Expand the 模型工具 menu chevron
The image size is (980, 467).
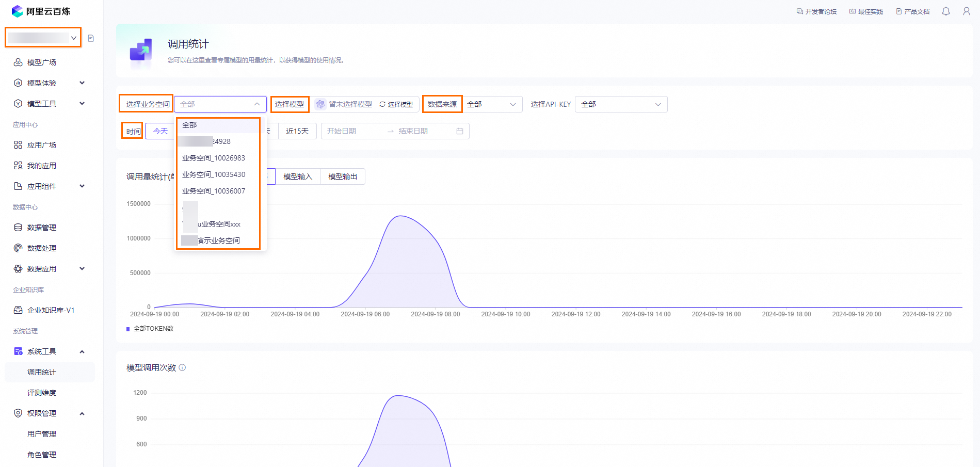(x=82, y=104)
